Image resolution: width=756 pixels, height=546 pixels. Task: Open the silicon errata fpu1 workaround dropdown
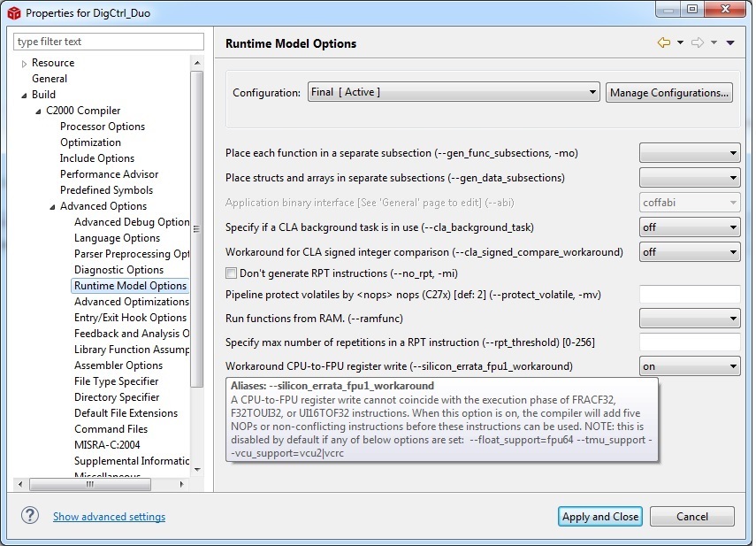(689, 366)
